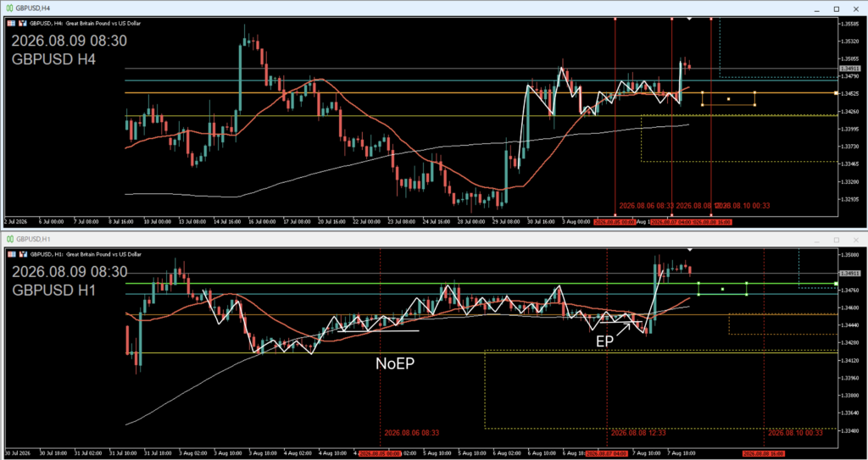Click 1.33480 on the H1 price axis
Image resolution: width=868 pixels, height=460 pixels.
[x=849, y=430]
